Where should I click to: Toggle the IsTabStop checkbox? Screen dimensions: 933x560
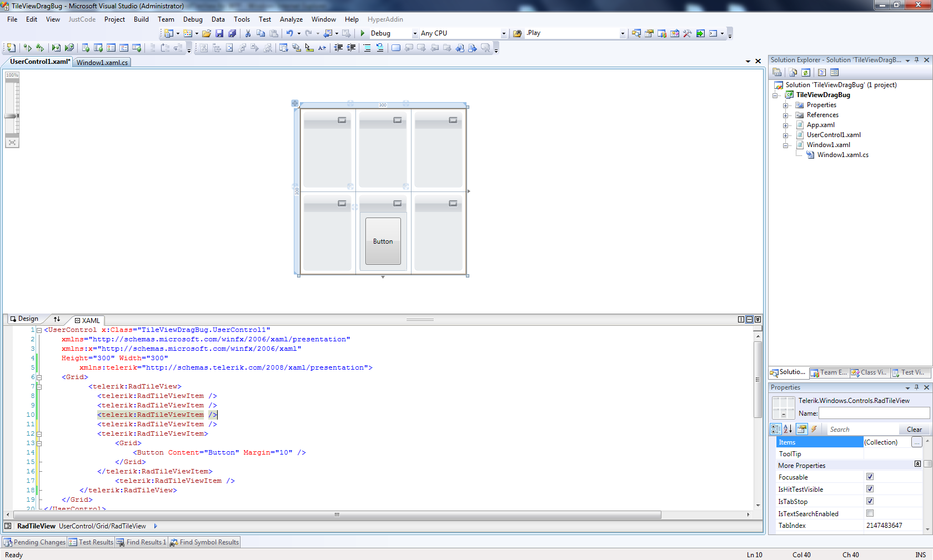point(870,501)
